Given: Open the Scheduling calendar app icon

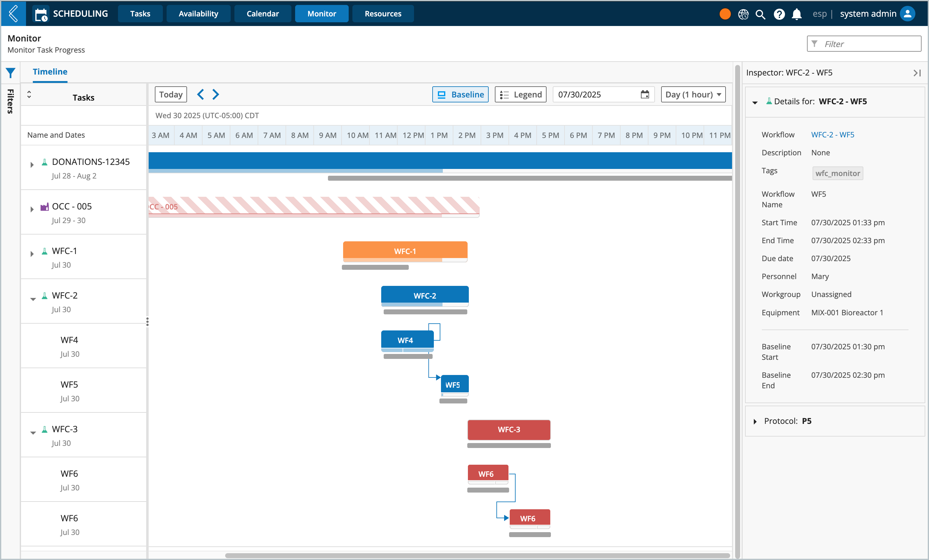Looking at the screenshot, I should pos(41,14).
